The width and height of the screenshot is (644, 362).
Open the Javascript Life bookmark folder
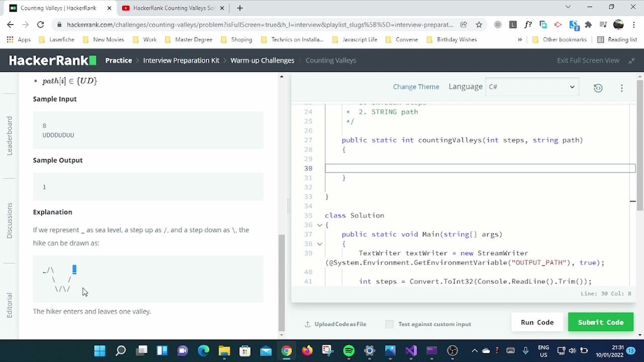point(354,39)
